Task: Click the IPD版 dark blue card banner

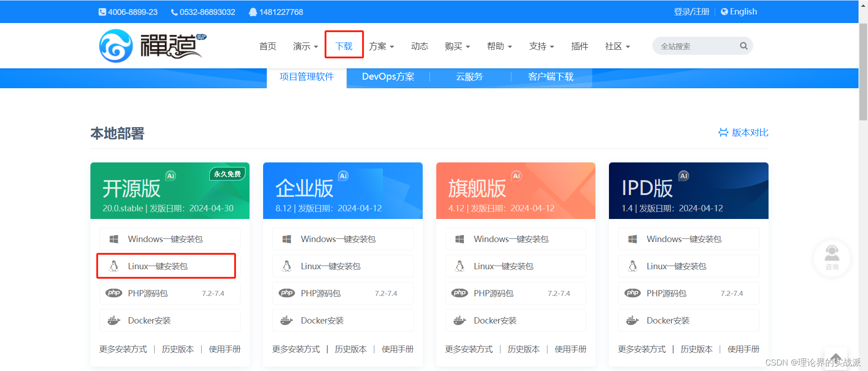Action: [689, 190]
